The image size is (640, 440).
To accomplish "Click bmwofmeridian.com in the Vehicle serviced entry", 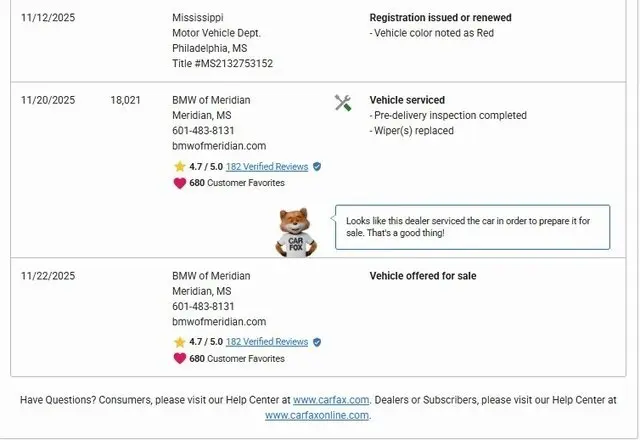I will 219,146.
